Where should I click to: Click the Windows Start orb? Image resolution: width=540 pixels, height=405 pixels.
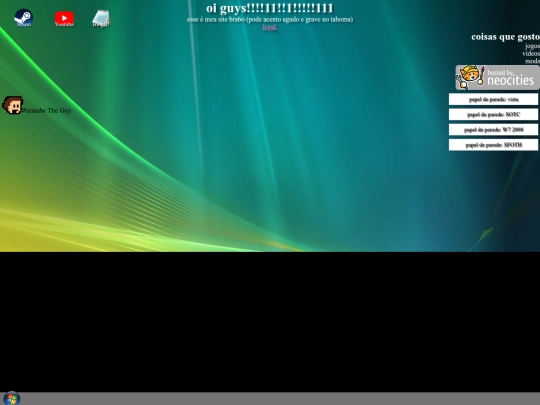(12, 398)
